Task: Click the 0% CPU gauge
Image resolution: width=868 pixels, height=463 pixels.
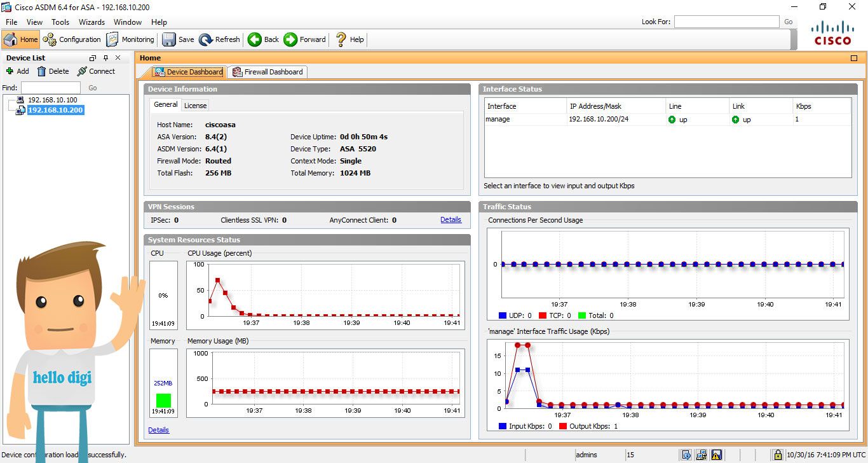Action: [x=163, y=295]
